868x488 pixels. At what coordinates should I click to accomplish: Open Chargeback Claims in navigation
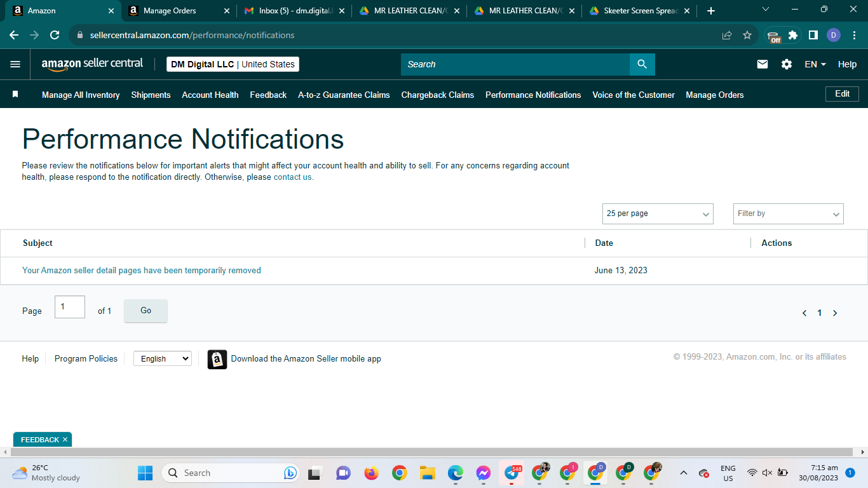438,95
